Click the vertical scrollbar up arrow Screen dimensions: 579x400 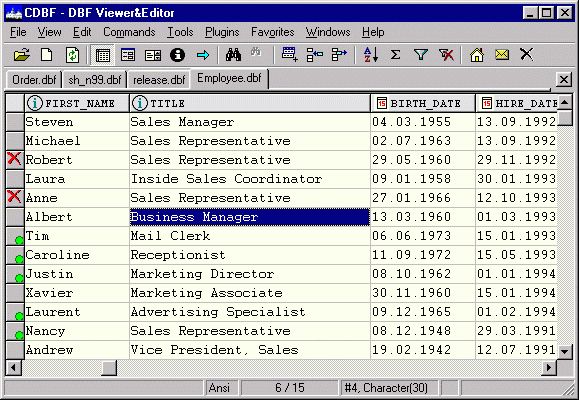(564, 102)
